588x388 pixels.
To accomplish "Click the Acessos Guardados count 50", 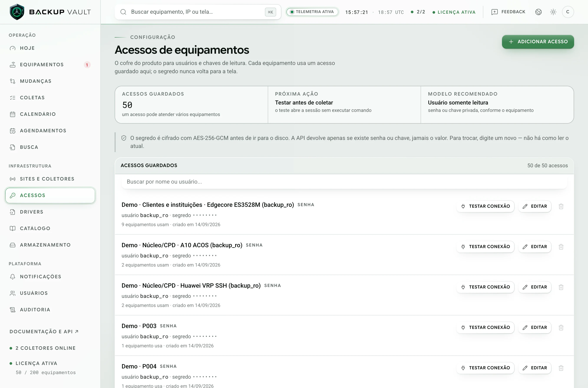I will point(127,105).
